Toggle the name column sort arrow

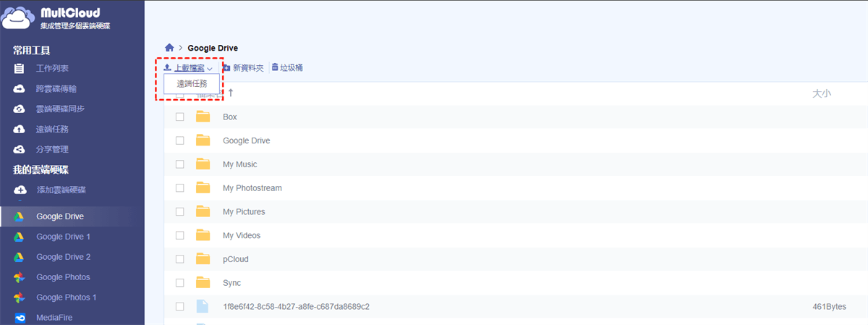pyautogui.click(x=231, y=93)
